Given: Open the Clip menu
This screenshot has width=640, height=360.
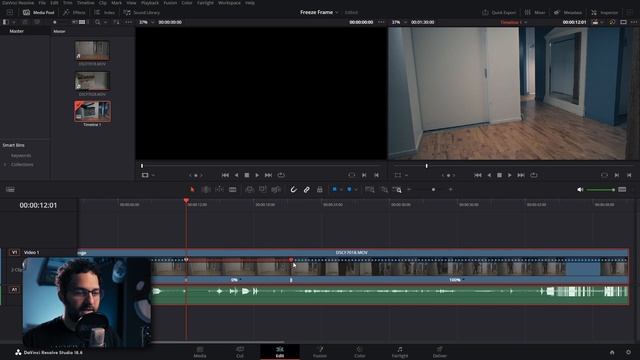Looking at the screenshot, I should click(102, 3).
